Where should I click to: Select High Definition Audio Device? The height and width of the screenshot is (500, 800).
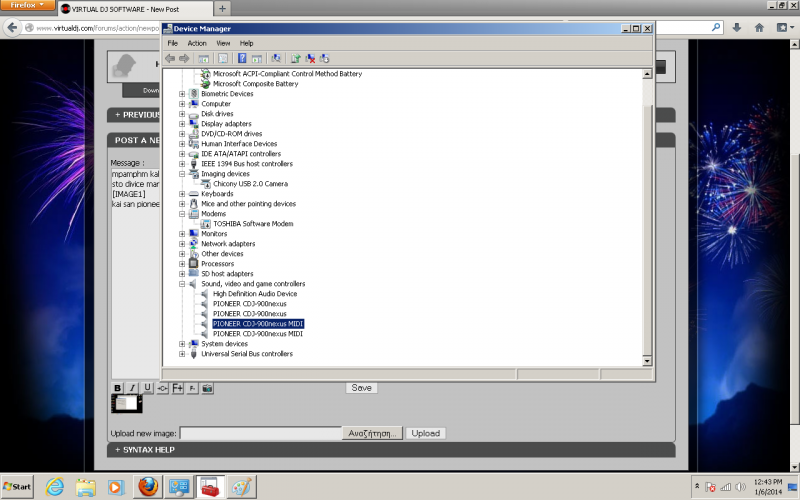[255, 294]
